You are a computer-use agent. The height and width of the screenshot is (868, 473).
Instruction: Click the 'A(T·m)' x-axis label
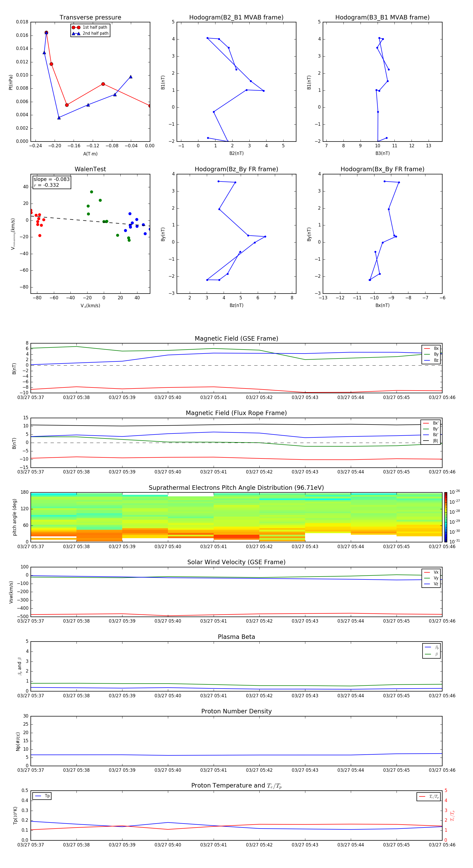(x=90, y=154)
